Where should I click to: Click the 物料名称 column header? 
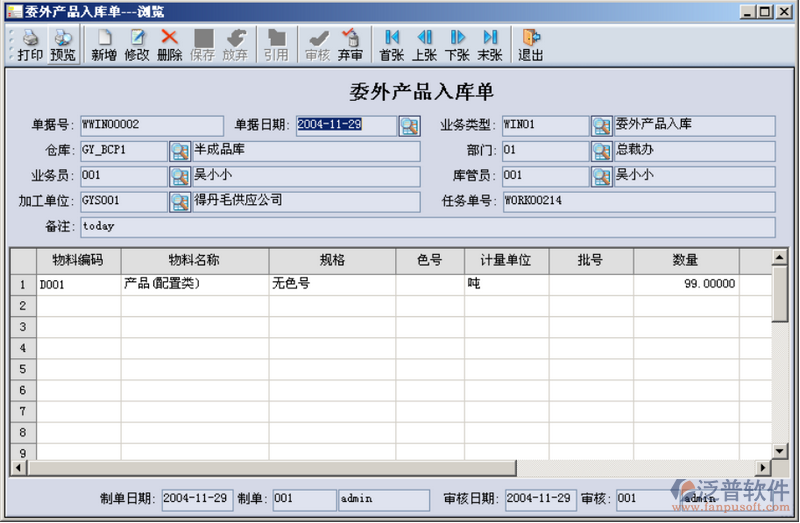(x=194, y=260)
